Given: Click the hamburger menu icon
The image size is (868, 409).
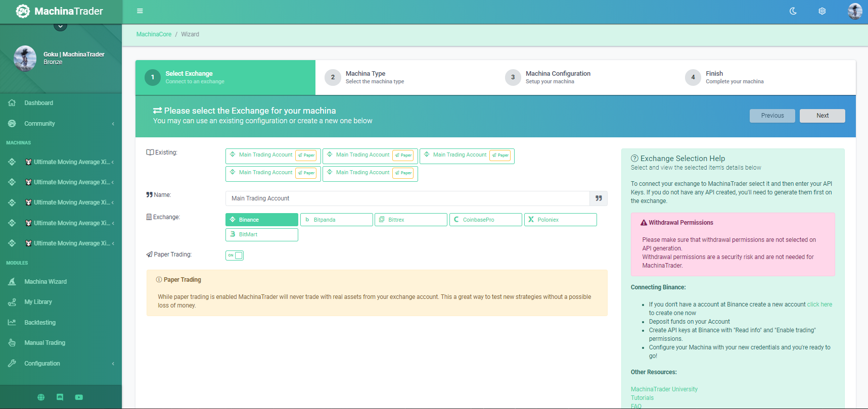Looking at the screenshot, I should (140, 11).
